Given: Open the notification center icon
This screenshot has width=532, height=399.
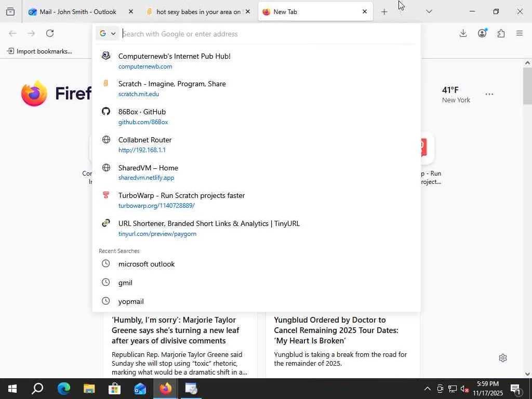Looking at the screenshot, I should [516, 389].
